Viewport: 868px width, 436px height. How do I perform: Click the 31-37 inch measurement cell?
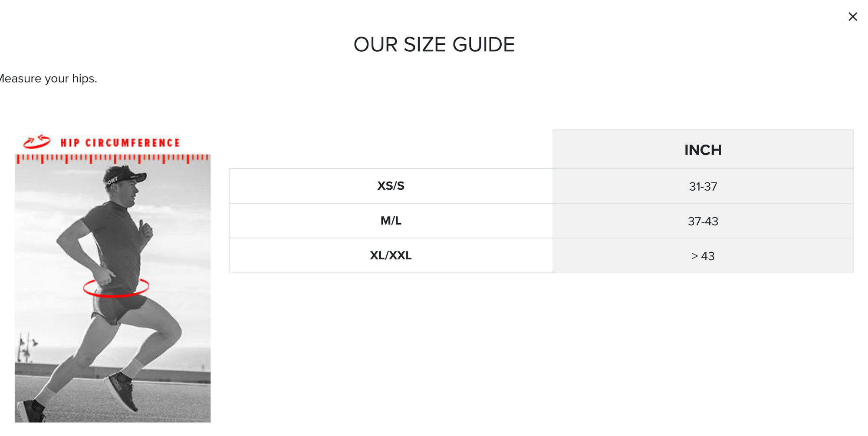(703, 186)
